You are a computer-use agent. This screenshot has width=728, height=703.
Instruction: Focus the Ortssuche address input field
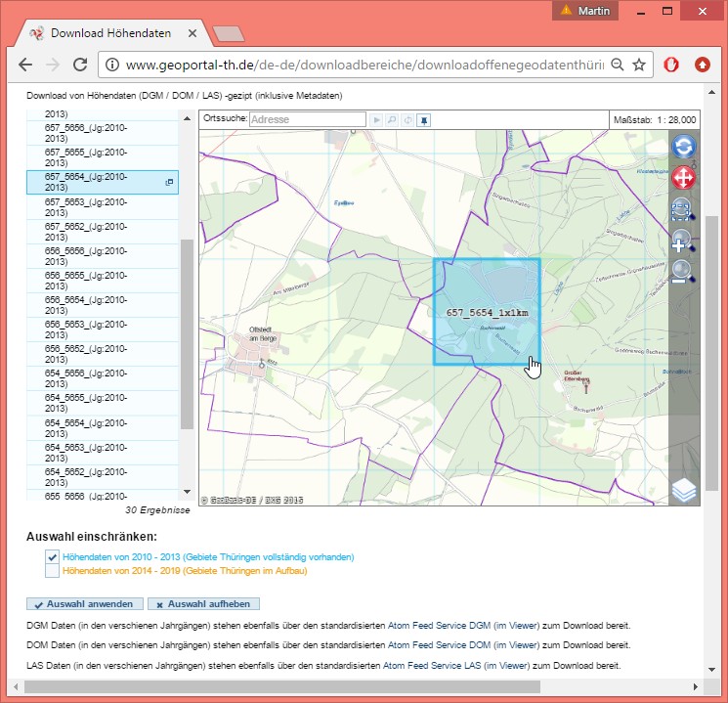(x=307, y=119)
